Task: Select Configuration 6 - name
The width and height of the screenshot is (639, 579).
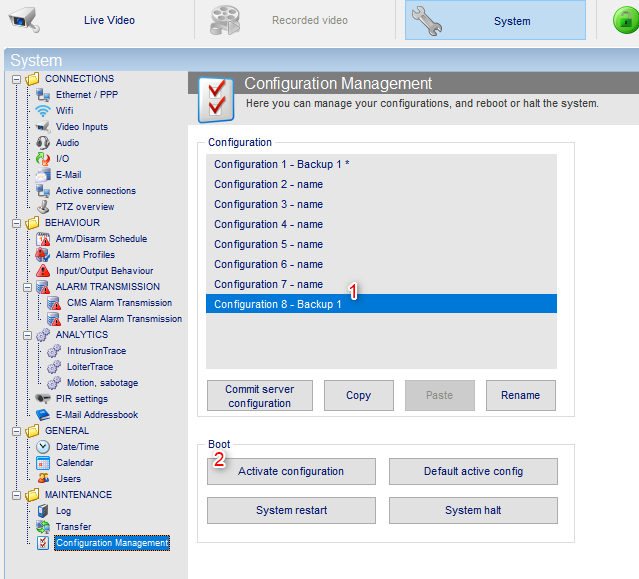Action: (x=381, y=264)
